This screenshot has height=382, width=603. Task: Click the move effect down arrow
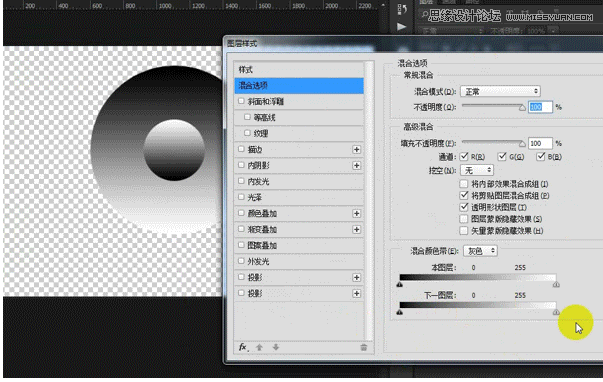(276, 347)
